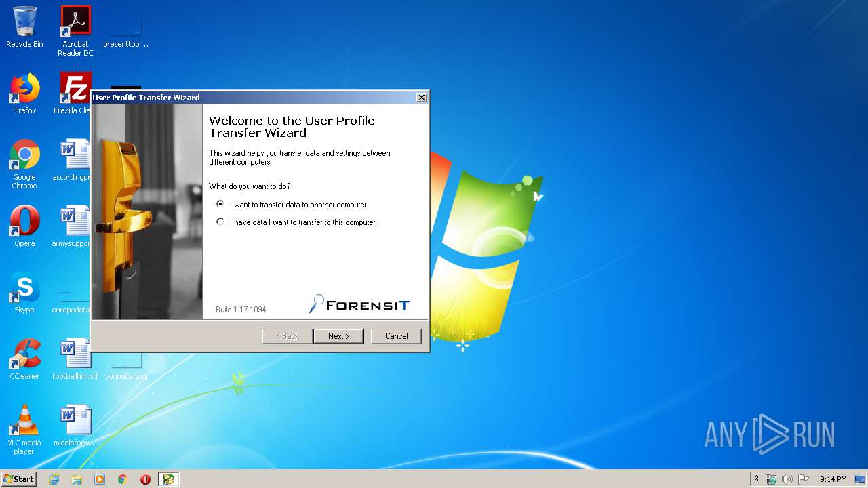Click the 'Build 1.17.1094' text
The image size is (868, 488).
coord(241,310)
